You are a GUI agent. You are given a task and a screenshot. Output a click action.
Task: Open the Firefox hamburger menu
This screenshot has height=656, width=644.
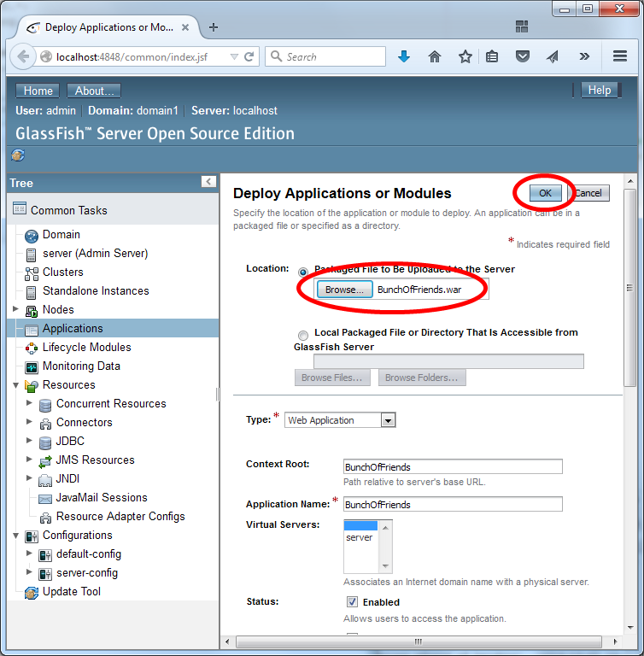[x=620, y=56]
